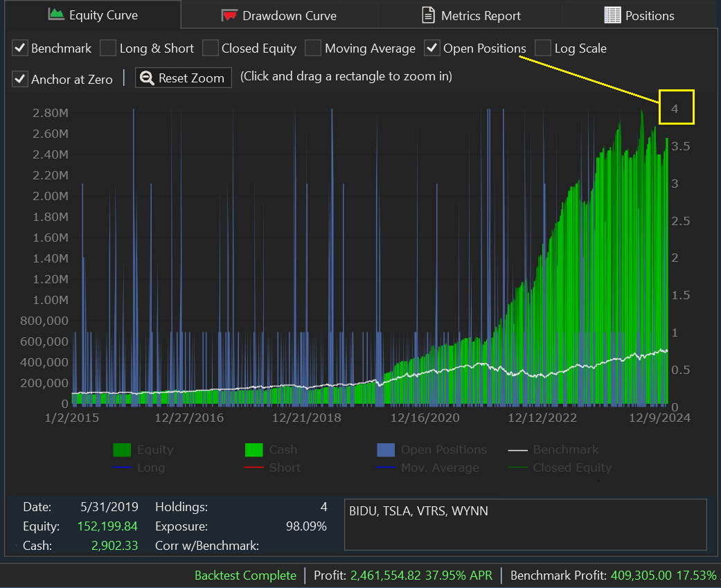Click the holdings list box with BIDU, TSLA
Image resolution: width=721 pixels, height=588 pixels.
(525, 525)
